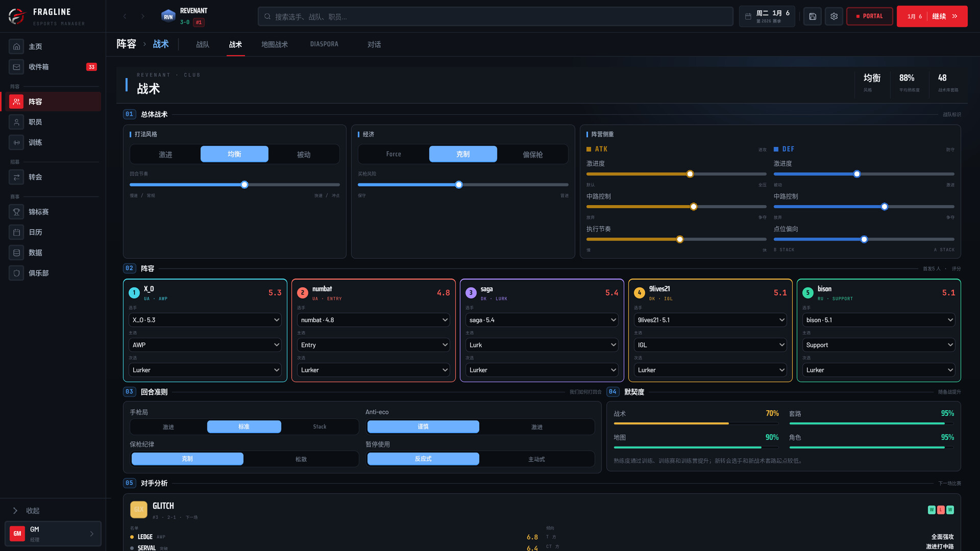
Task: Click the GM avatar badge
Action: coord(17,534)
